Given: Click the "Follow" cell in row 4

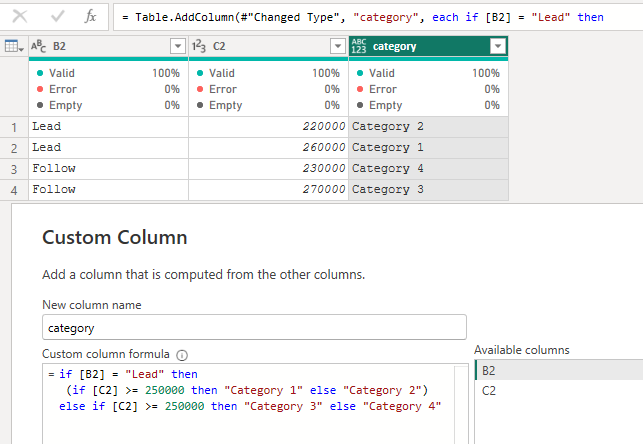Looking at the screenshot, I should (109, 189).
